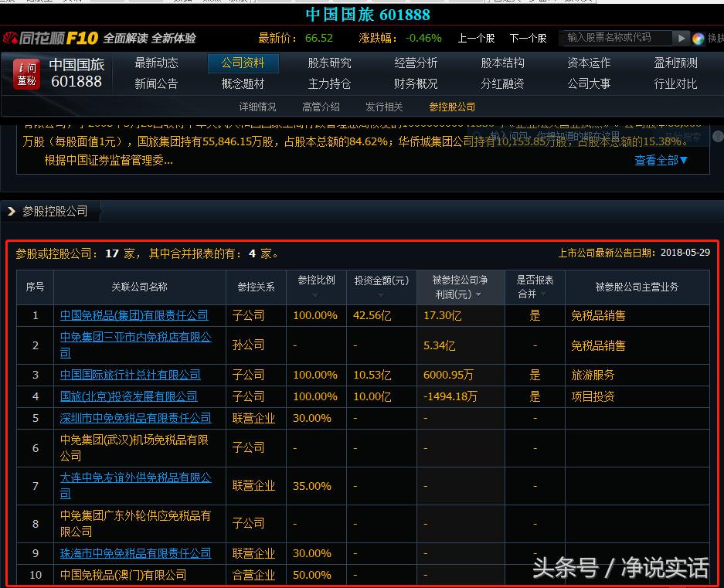Click the 问董秘 red icon
This screenshot has width=724, height=588.
tap(26, 74)
